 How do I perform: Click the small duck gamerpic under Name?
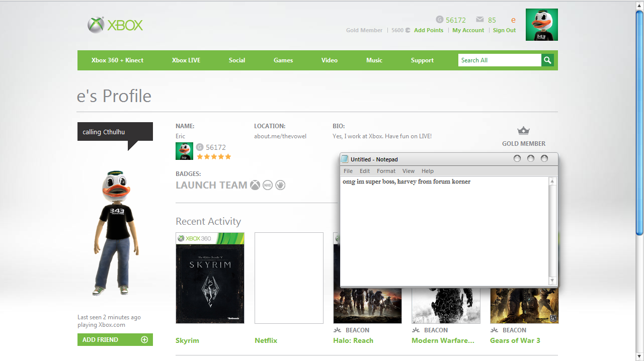click(184, 151)
